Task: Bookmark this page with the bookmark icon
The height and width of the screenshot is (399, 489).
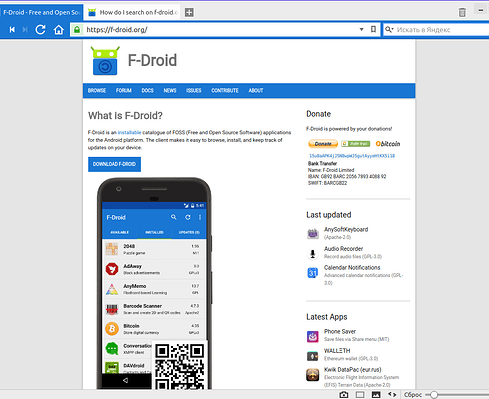Action: coord(373,29)
